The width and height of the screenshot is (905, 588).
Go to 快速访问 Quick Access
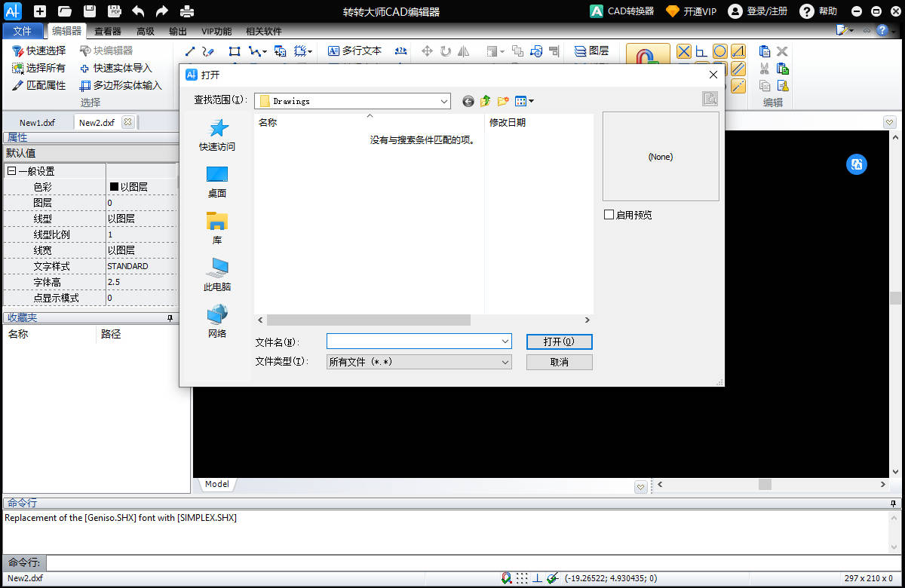pos(217,135)
